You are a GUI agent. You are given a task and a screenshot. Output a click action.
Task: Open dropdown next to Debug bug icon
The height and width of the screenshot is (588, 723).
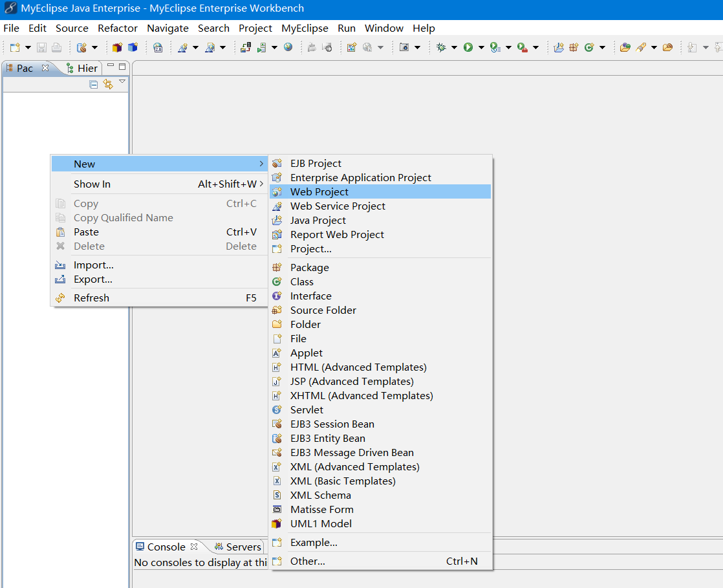click(454, 47)
